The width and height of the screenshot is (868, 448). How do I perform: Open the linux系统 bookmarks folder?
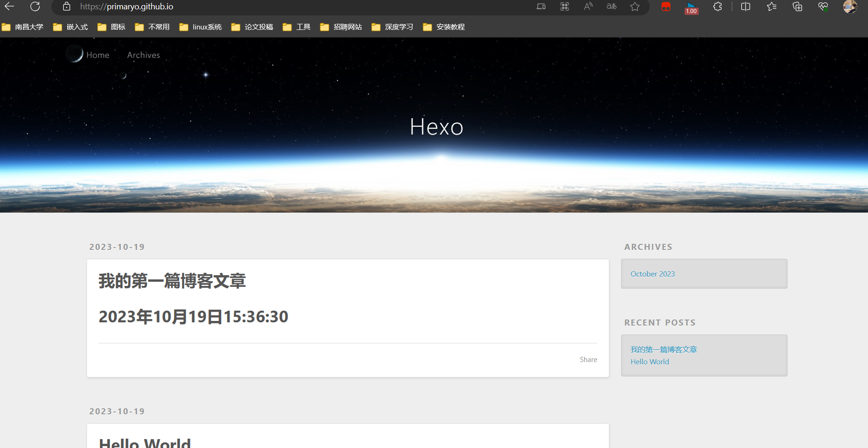[x=201, y=27]
